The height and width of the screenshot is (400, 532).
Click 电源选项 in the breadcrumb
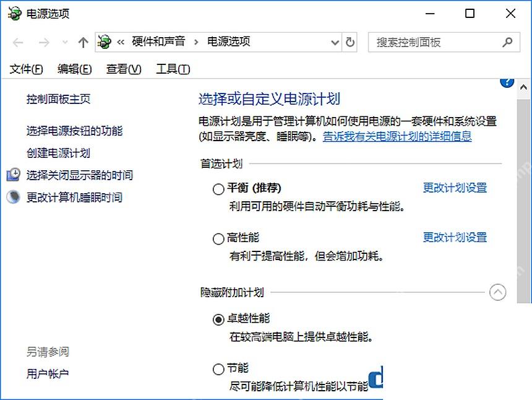tap(229, 41)
